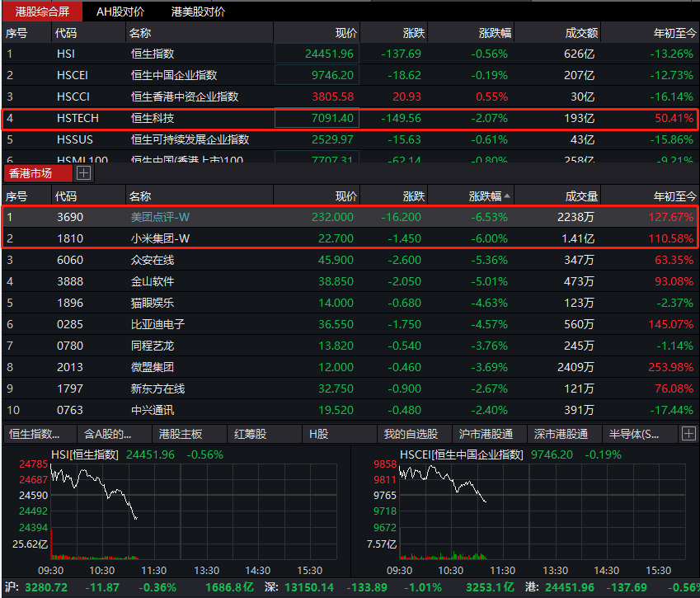Image resolution: width=700 pixels, height=598 pixels.
Task: Open the 我的自选股 tab
Action: (x=414, y=434)
